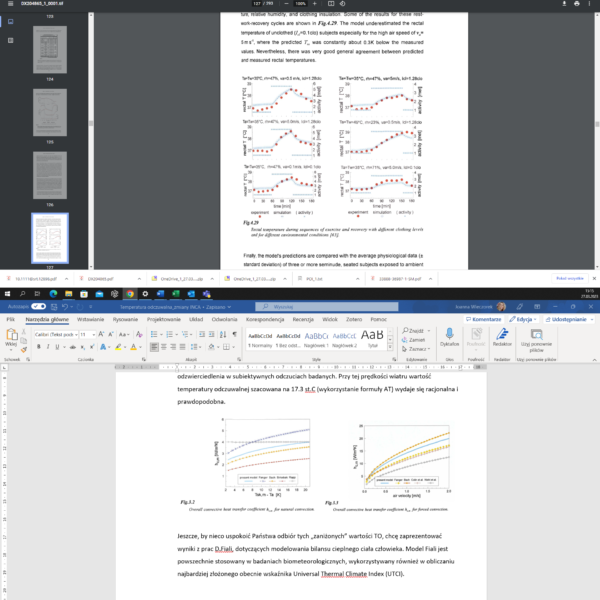The image size is (600, 600).
Task: Click the Komentarze button
Action: click(x=483, y=319)
